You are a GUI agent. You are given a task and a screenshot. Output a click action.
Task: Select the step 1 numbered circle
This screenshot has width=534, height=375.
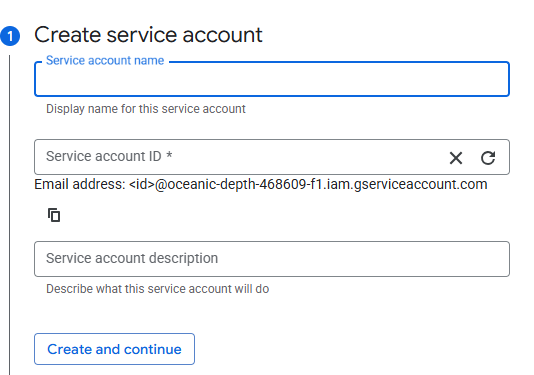click(10, 36)
